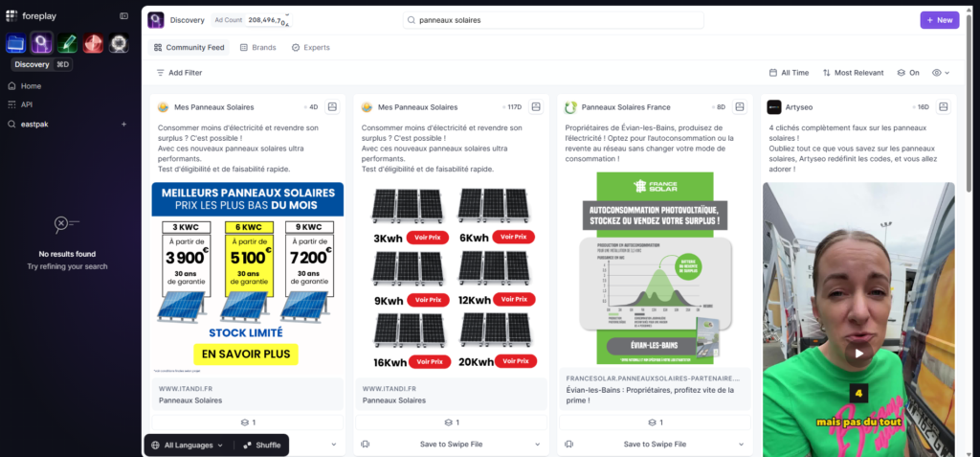Click Save to Swipe File on the France Solar card
980x457 pixels.
(x=655, y=445)
